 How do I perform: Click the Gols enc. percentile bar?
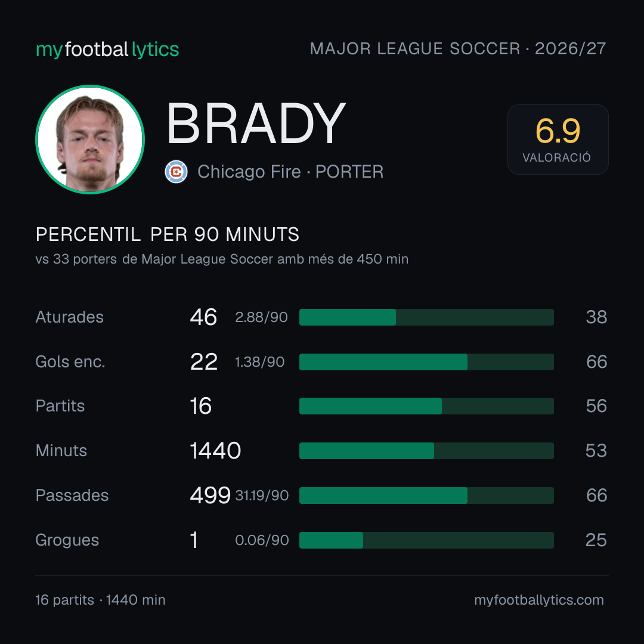(x=426, y=362)
